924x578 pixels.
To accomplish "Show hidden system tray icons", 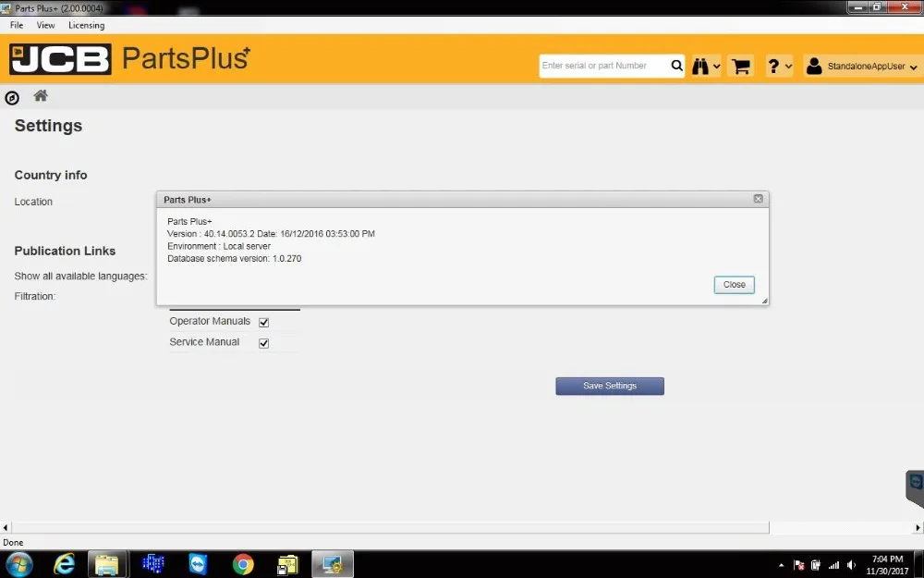I will click(782, 565).
